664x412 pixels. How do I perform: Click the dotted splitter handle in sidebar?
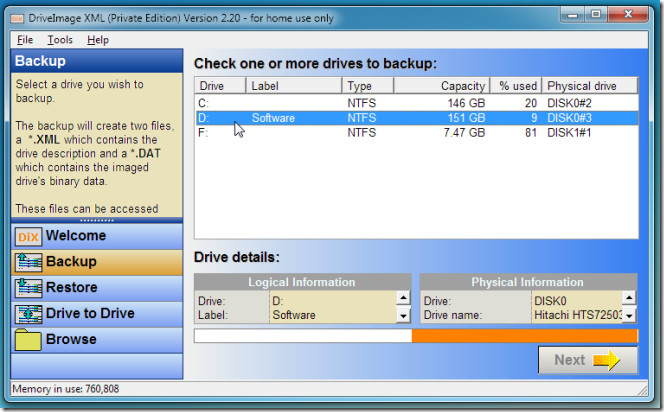pos(97,221)
